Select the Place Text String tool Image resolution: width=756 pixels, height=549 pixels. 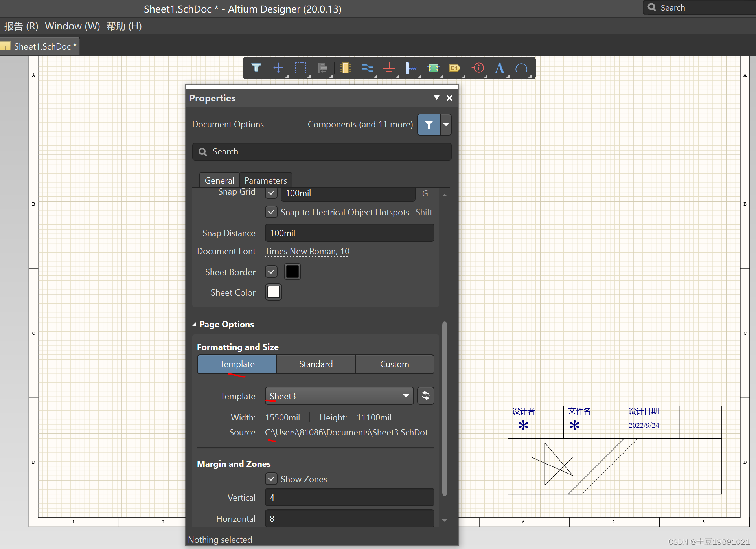[499, 68]
